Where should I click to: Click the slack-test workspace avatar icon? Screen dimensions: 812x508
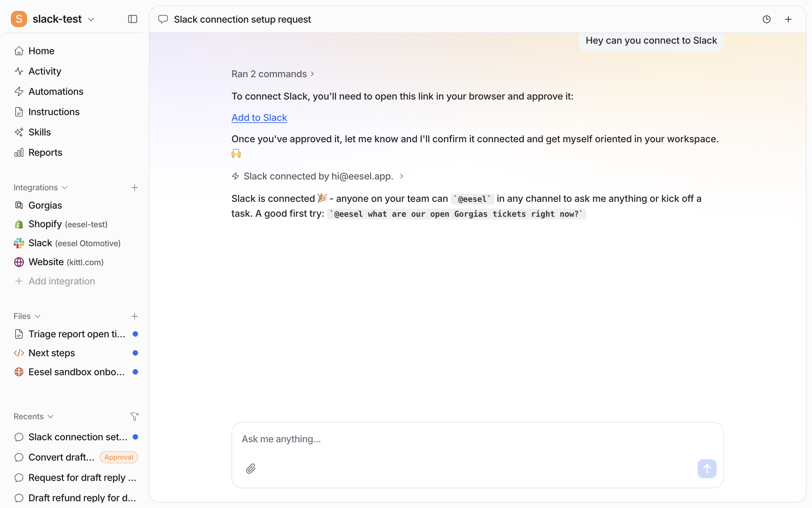click(x=19, y=19)
